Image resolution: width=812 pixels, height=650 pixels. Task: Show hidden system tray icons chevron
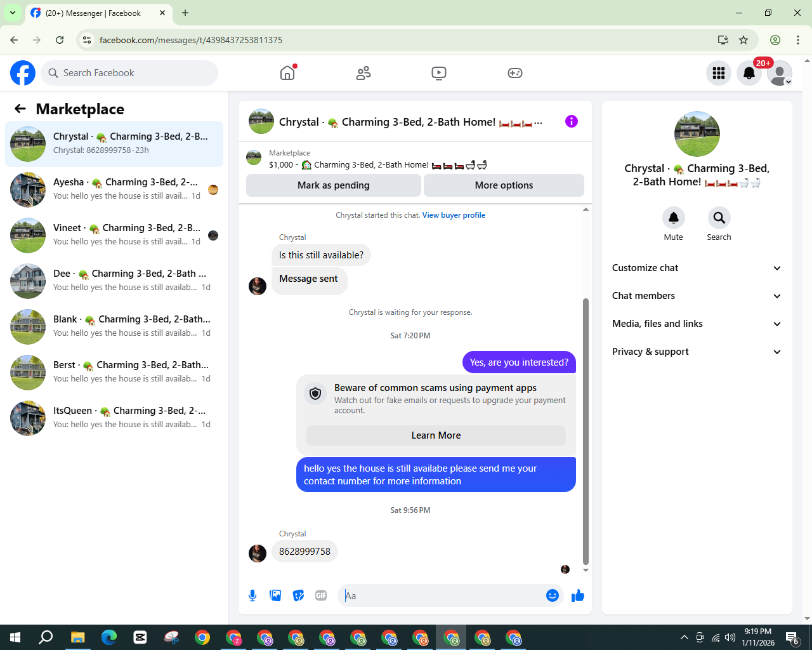[x=684, y=637]
